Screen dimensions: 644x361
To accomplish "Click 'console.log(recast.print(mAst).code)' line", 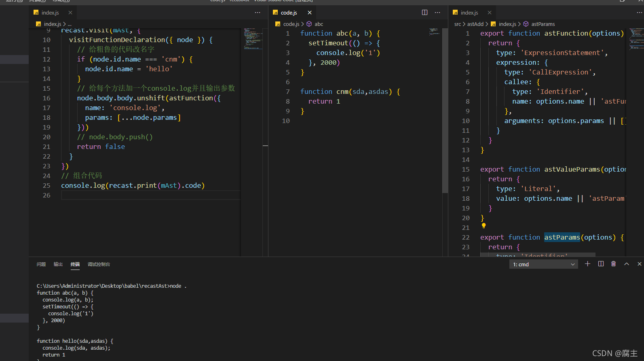I will (x=133, y=185).
